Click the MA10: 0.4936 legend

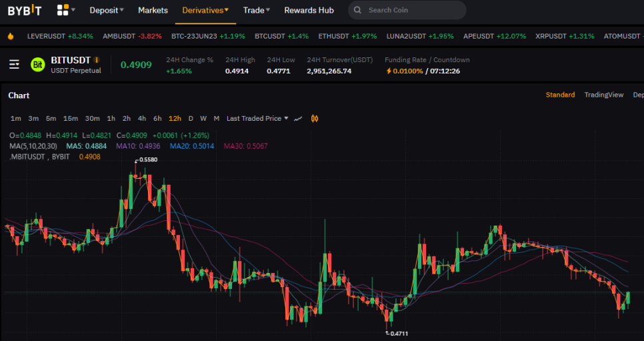click(138, 146)
